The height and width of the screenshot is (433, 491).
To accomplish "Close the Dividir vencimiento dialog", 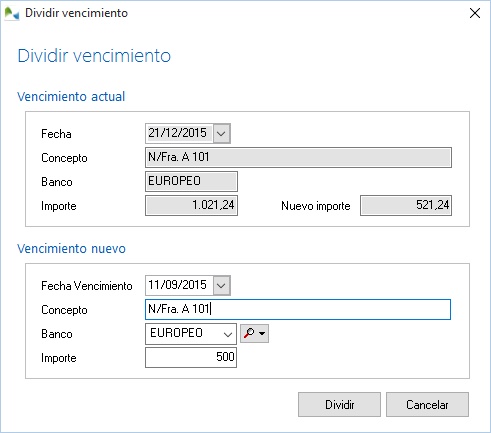I will coord(475,13).
